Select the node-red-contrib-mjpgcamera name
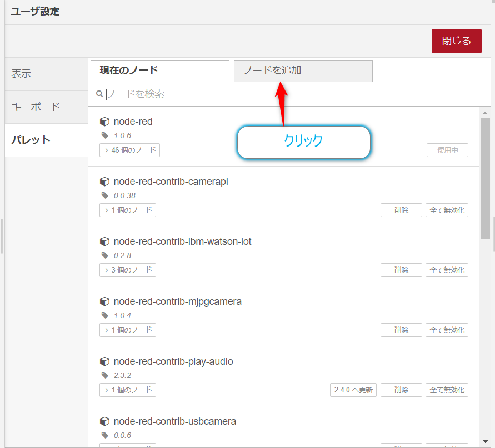 177,301
